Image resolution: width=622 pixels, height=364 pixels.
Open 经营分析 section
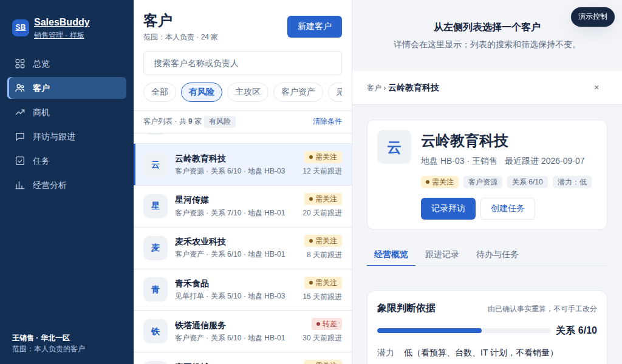pos(67,185)
